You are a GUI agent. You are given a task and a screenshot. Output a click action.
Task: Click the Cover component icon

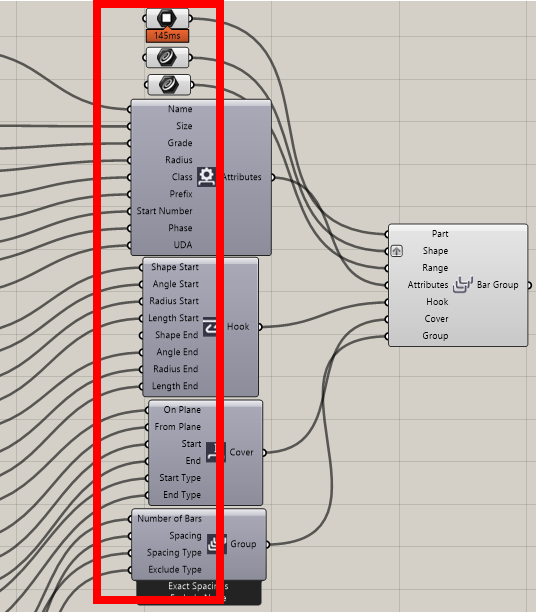(216, 452)
